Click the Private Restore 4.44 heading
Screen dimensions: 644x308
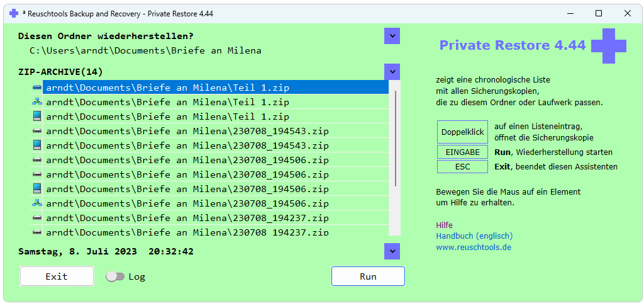point(513,45)
